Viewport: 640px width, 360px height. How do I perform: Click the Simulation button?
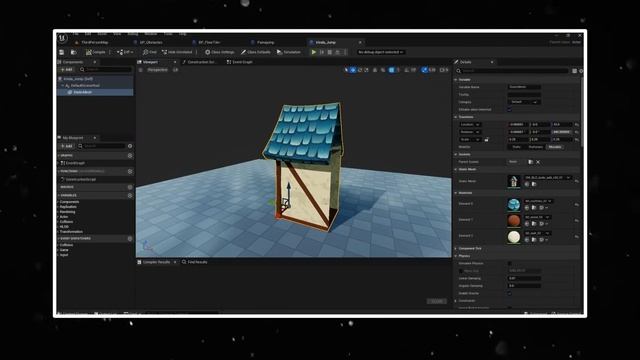pos(289,52)
